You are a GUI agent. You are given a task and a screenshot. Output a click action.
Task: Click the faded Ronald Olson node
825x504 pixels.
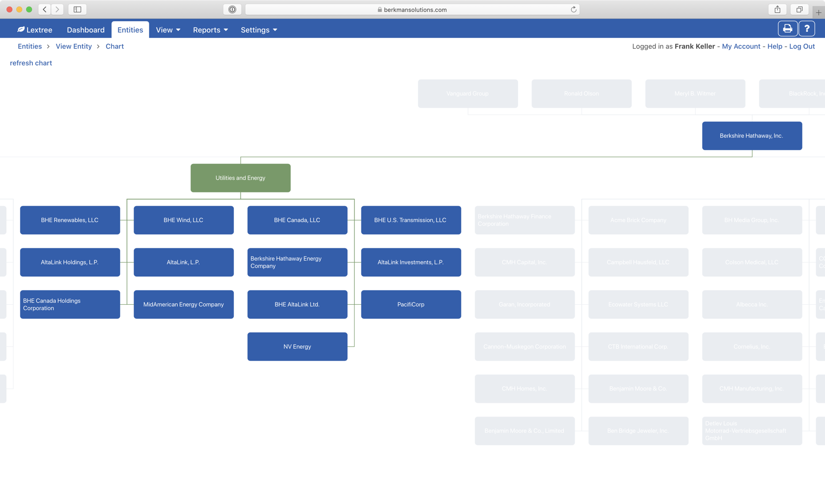coord(581,94)
